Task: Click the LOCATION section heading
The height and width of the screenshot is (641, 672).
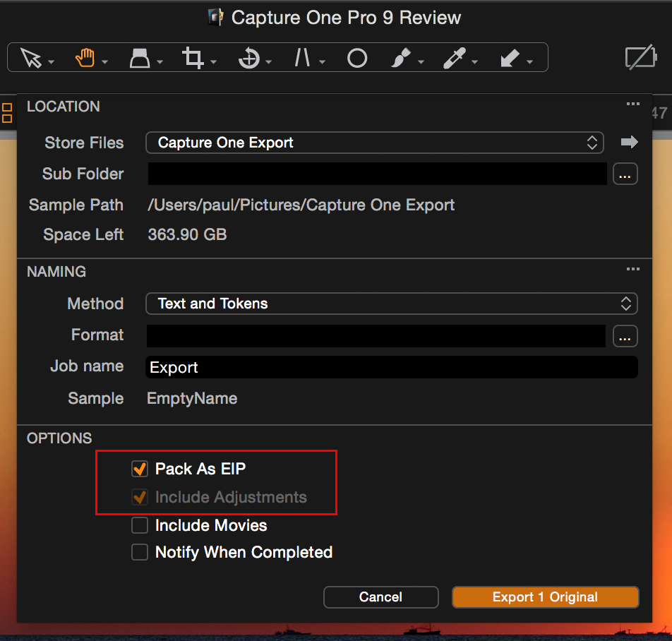Action: (x=64, y=107)
